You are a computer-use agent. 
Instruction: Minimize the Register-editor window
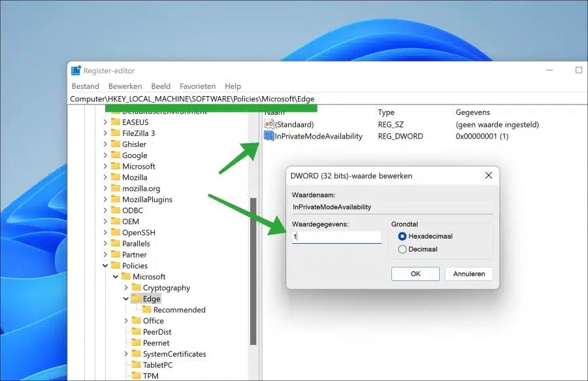point(549,70)
